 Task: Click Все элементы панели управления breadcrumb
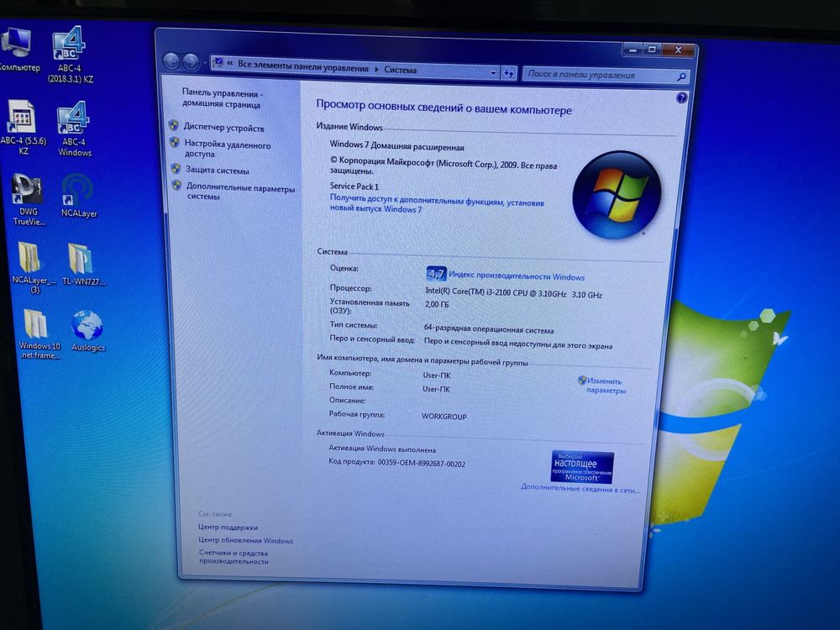click(303, 66)
